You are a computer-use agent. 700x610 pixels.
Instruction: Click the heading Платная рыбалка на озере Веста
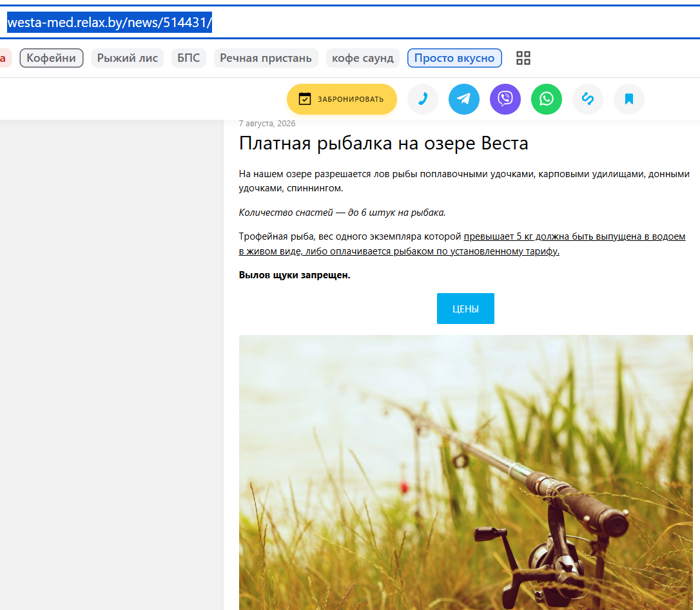point(384,143)
